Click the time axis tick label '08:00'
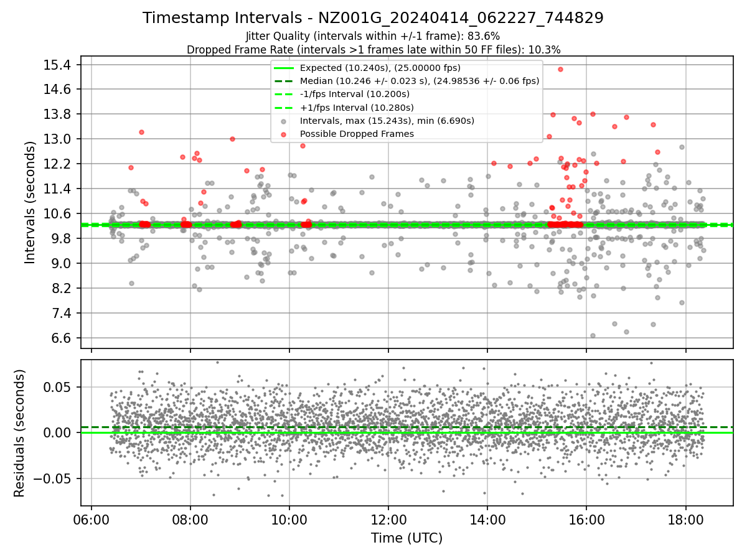The height and width of the screenshot is (560, 747). (x=190, y=520)
